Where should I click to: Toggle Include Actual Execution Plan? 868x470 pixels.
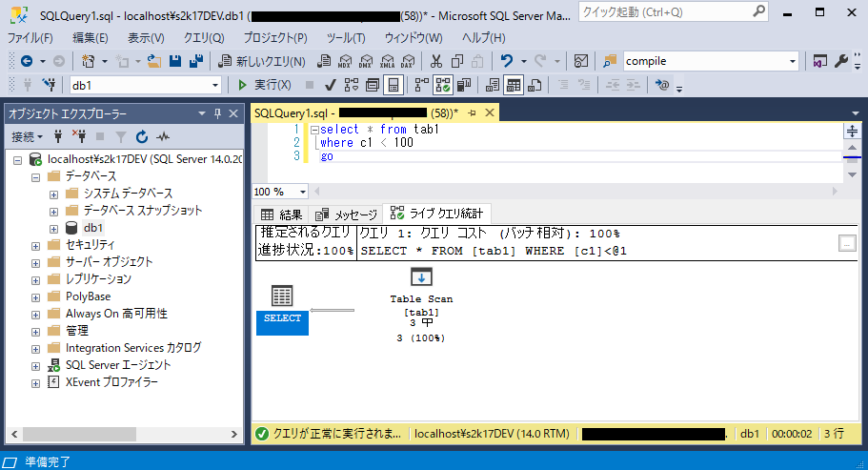[x=422, y=85]
